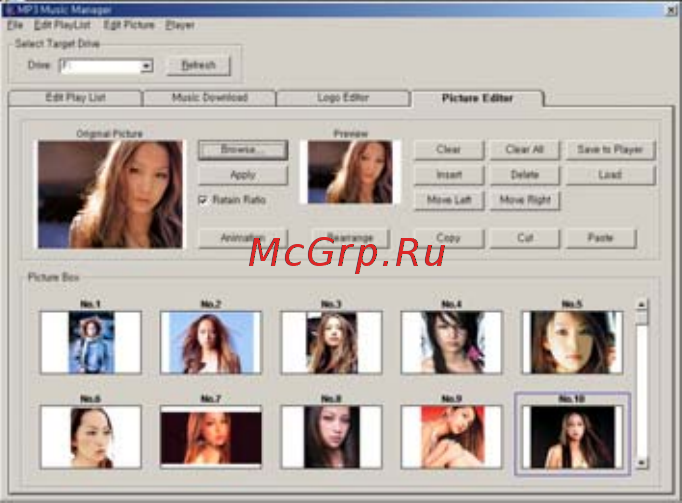Click the Clear All button
Screen dimensions: 682x503
(x=525, y=150)
